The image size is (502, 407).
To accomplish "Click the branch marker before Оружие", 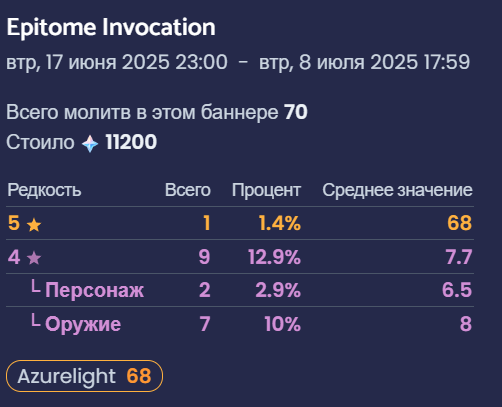I will [36, 320].
